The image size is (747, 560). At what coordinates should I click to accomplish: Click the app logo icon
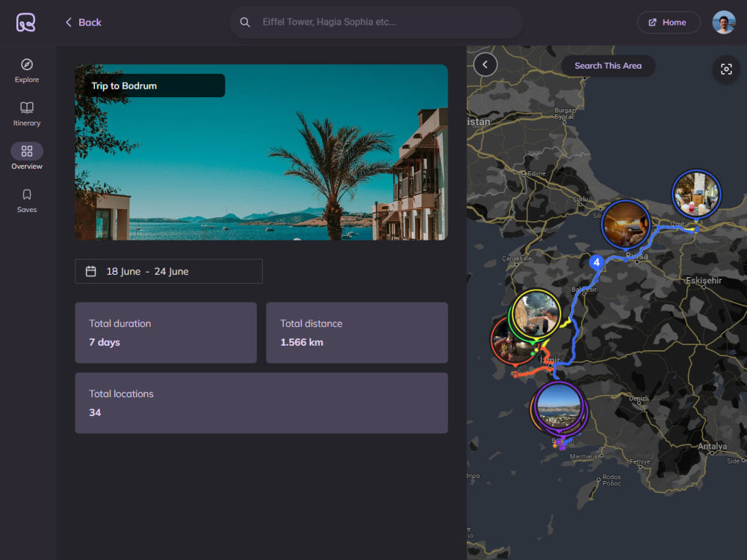click(25, 22)
